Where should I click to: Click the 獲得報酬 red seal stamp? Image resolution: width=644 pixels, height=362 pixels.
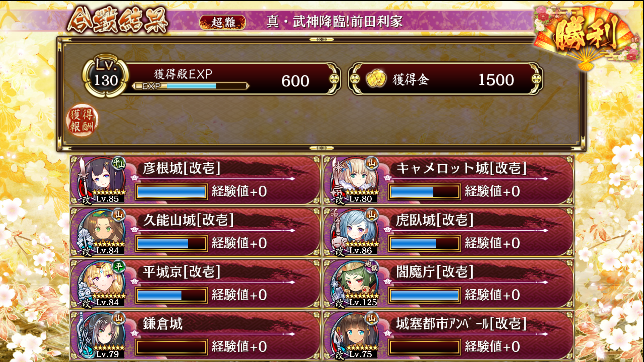[82, 120]
